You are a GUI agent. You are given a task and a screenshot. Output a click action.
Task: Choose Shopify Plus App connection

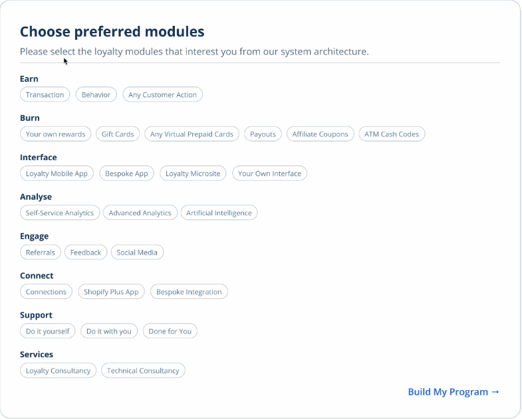[x=111, y=292]
